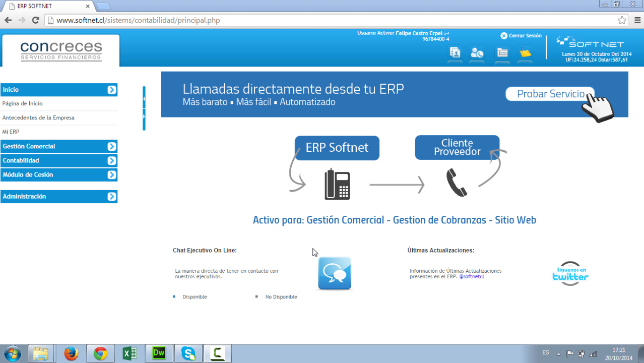
Task: Expand the Gestión Comercial section arrow
Action: point(112,146)
